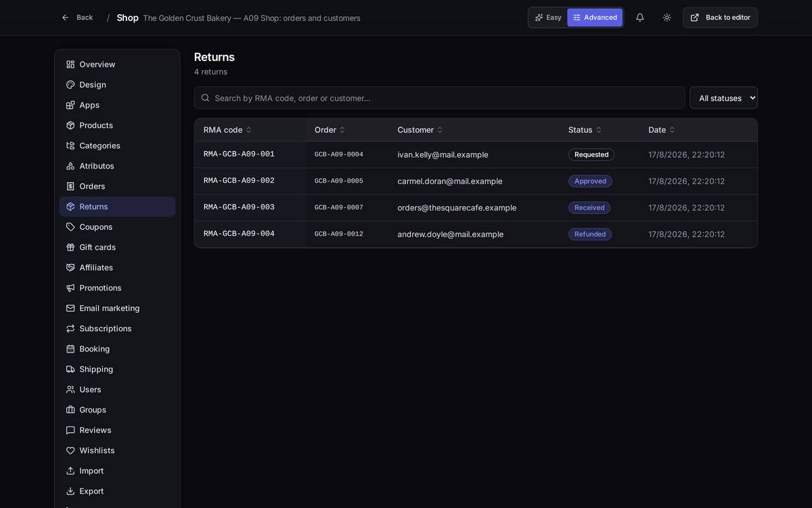
Task: Click the Requested status badge
Action: pos(591,154)
